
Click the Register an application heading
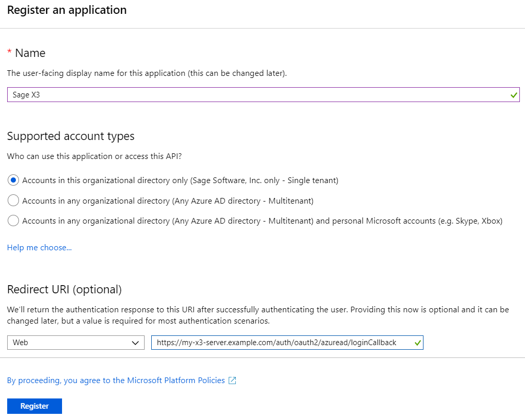[x=67, y=10]
